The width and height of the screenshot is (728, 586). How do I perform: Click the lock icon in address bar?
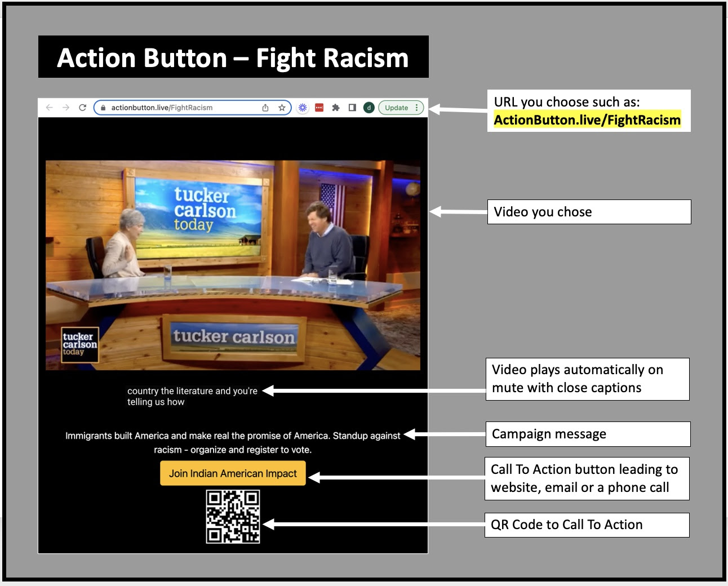click(103, 108)
